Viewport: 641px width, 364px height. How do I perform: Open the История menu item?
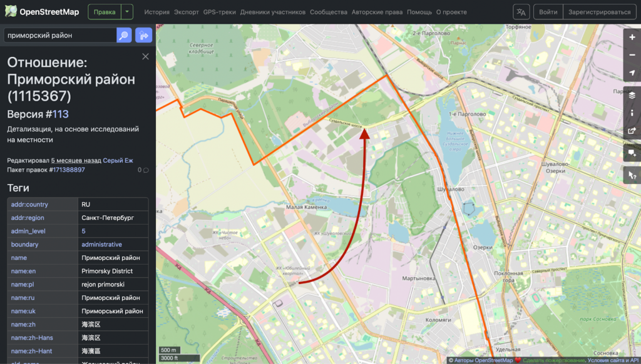156,12
